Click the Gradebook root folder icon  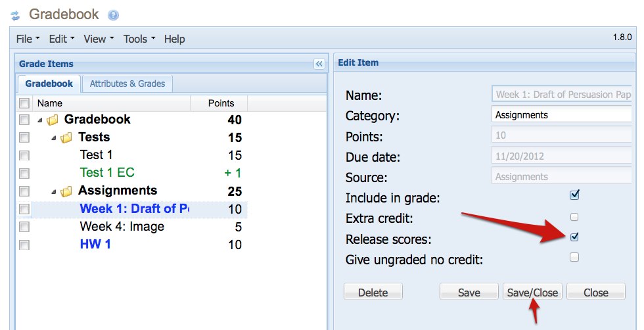(52, 120)
